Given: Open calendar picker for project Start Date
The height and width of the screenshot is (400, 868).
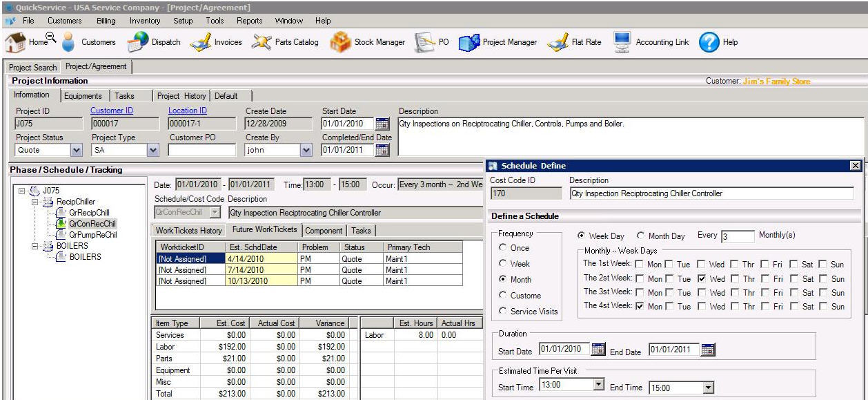Looking at the screenshot, I should 382,124.
